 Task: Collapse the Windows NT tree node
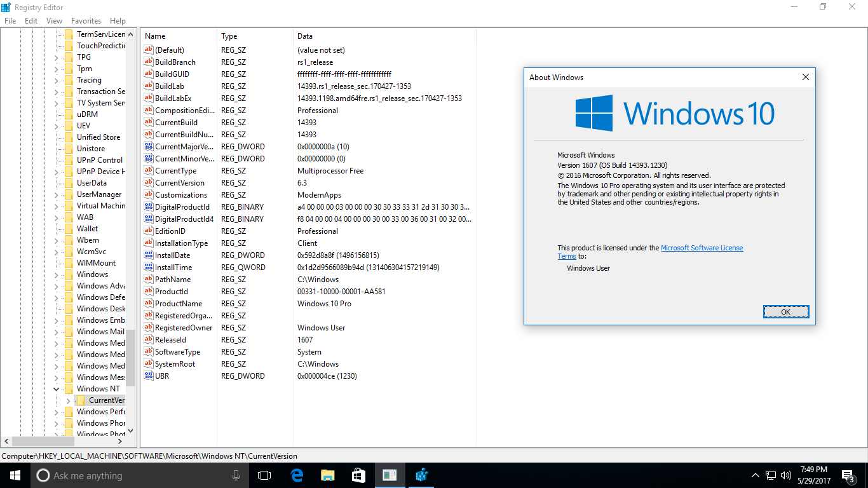pos(56,389)
